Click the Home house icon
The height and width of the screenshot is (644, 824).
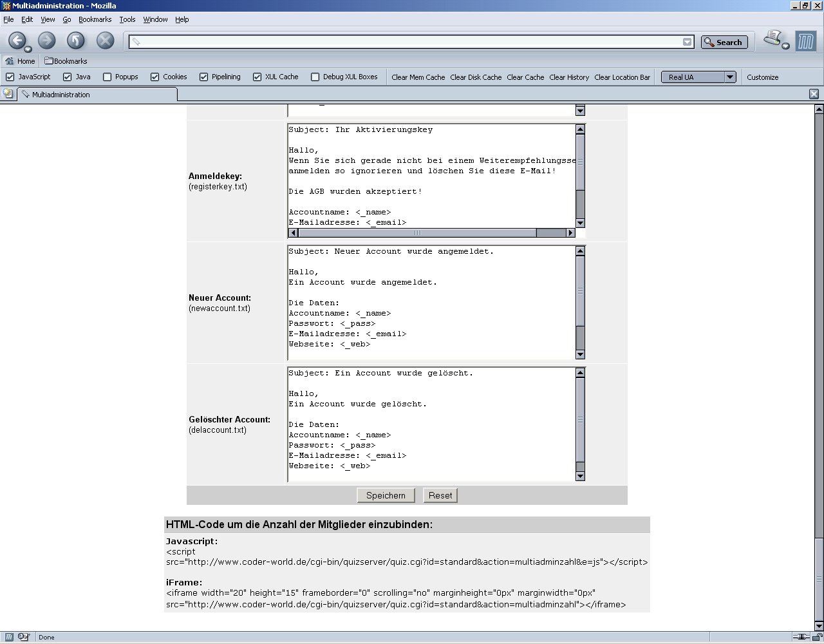10,61
